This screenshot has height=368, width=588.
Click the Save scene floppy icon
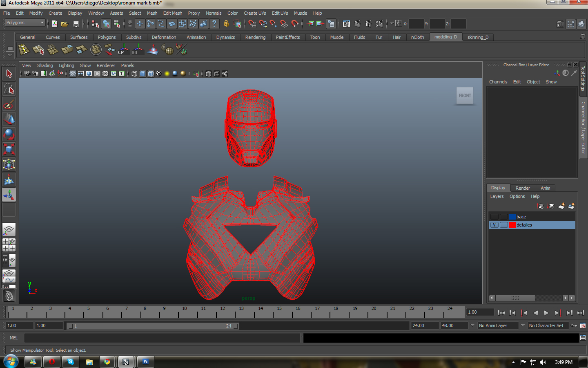click(x=76, y=24)
